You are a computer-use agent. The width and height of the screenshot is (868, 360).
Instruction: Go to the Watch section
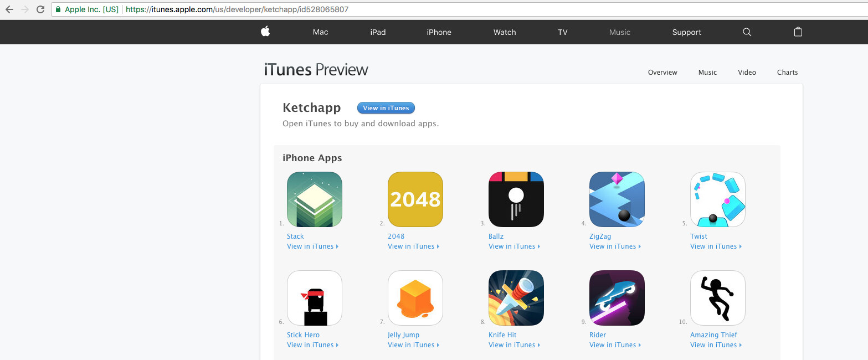click(x=505, y=32)
